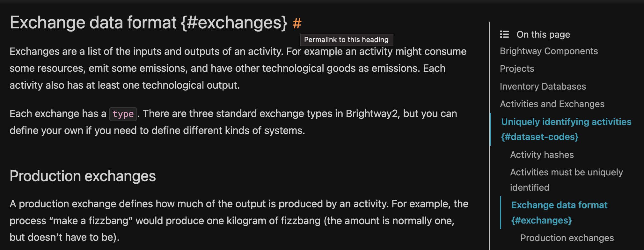Navigate to the Projects section
This screenshot has width=644, height=250.
[517, 69]
